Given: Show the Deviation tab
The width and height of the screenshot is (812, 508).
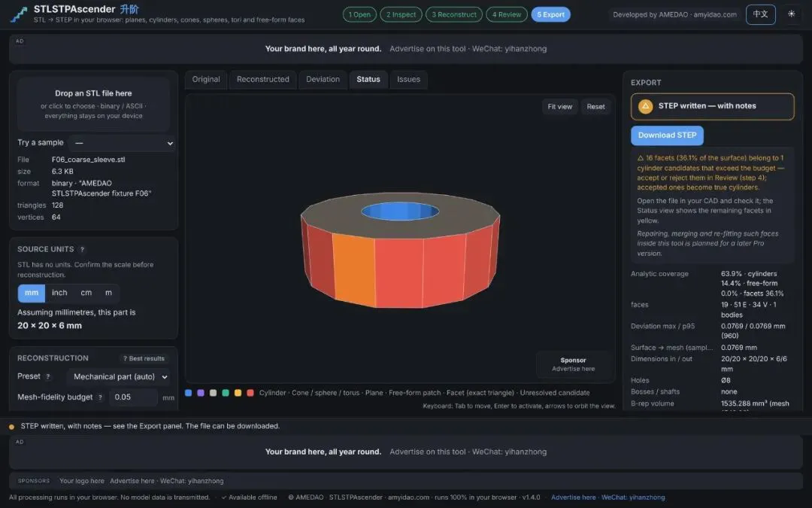Looking at the screenshot, I should pos(323,79).
